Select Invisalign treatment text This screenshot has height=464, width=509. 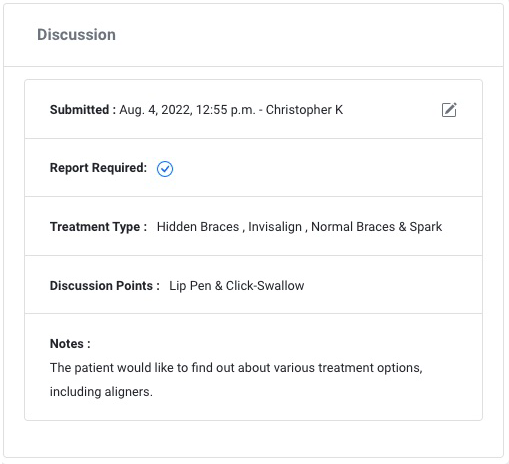[275, 227]
